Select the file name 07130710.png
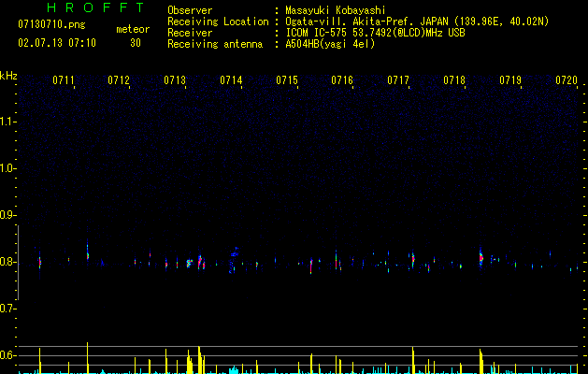The height and width of the screenshot is (374, 588). [51, 25]
